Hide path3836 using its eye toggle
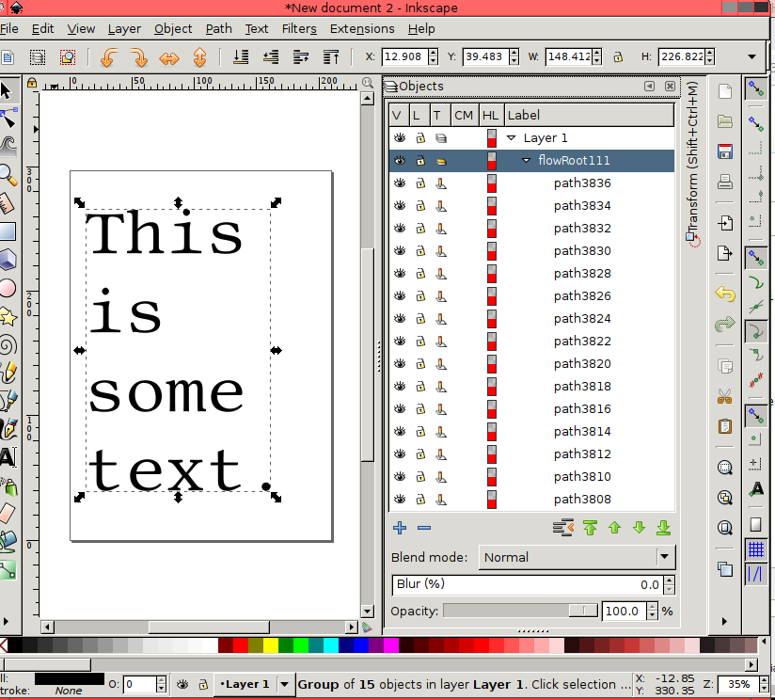The image size is (775, 700). [x=399, y=183]
